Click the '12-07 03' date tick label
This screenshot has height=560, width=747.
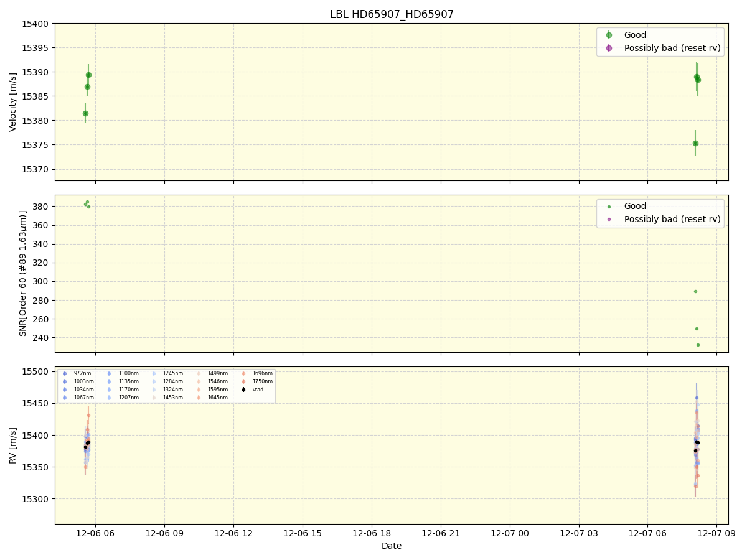579,534
